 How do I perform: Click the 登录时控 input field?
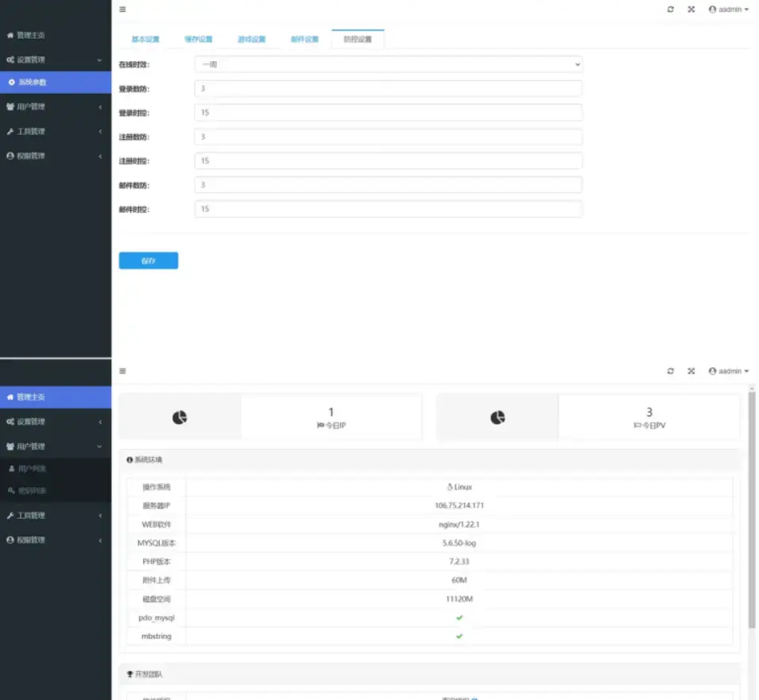tap(388, 113)
